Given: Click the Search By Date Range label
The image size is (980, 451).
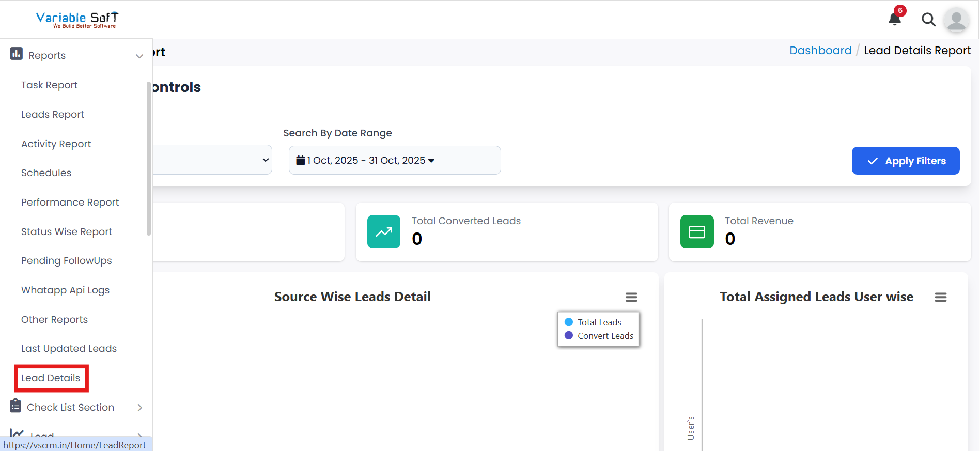Looking at the screenshot, I should click(337, 133).
